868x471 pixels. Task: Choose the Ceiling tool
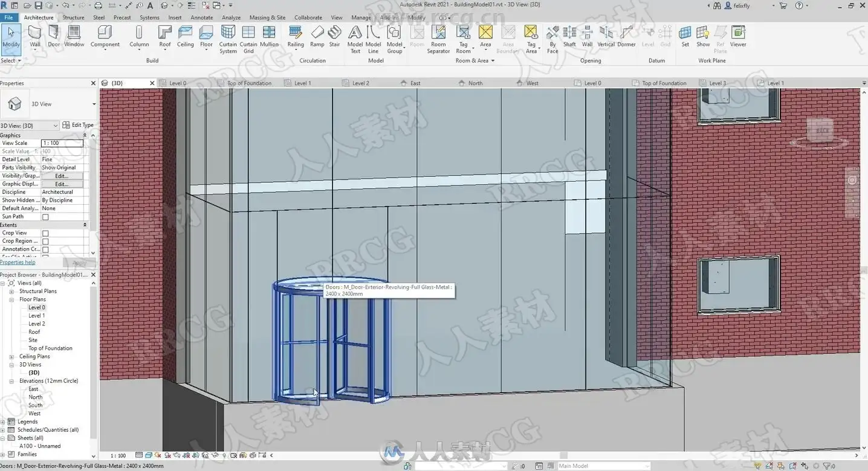point(185,37)
